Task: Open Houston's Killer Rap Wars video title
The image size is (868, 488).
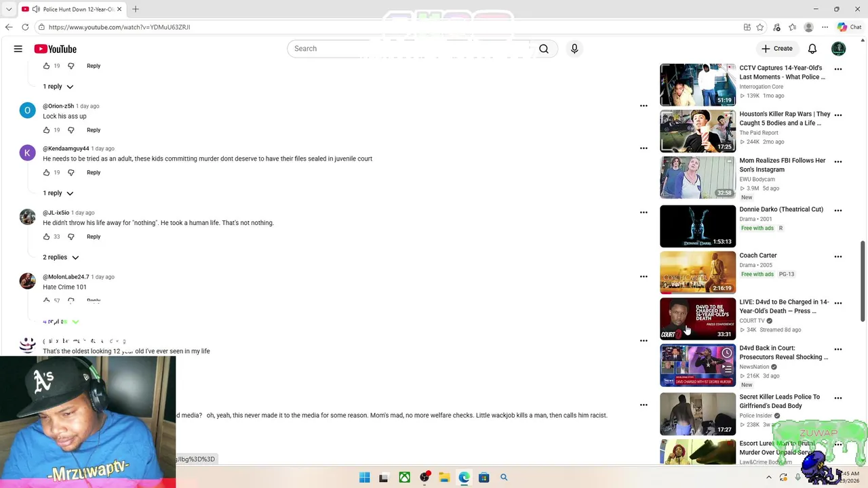Action: (785, 119)
